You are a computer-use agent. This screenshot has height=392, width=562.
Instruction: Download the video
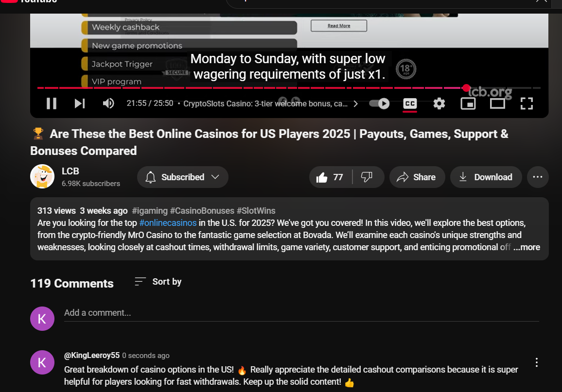point(486,177)
